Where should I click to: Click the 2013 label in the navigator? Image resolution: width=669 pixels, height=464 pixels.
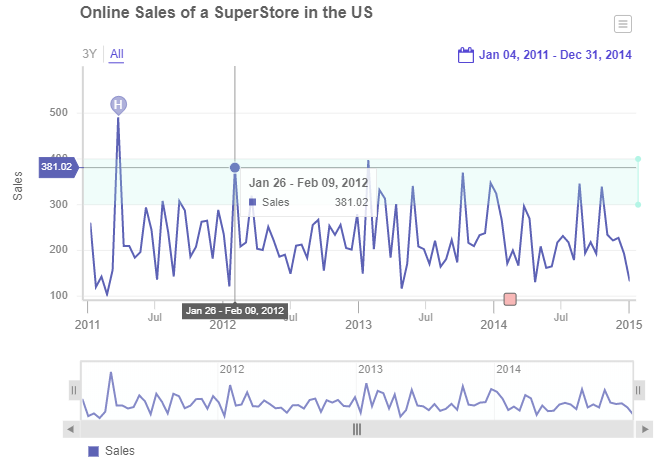point(371,369)
